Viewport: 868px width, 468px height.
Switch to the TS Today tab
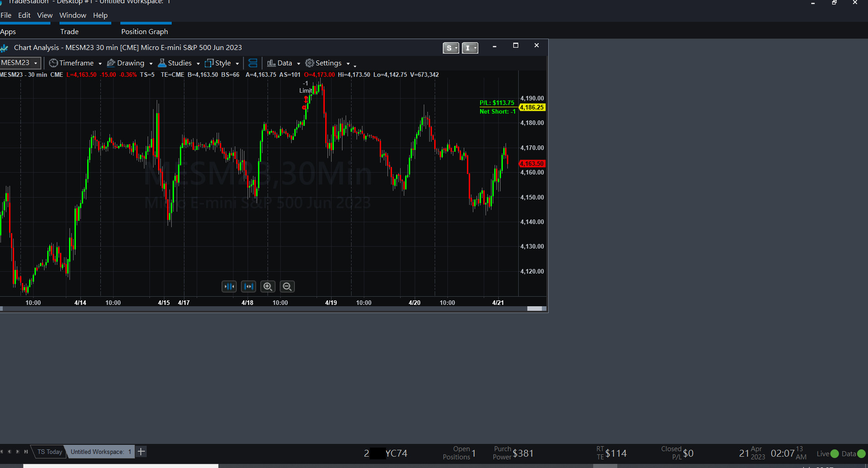[50, 452]
